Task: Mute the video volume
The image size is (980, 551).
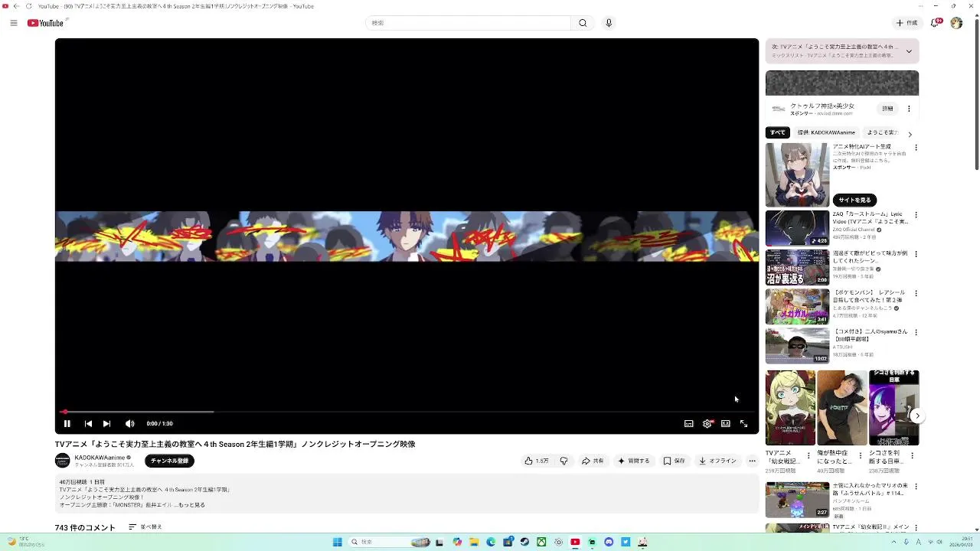Action: [130, 423]
